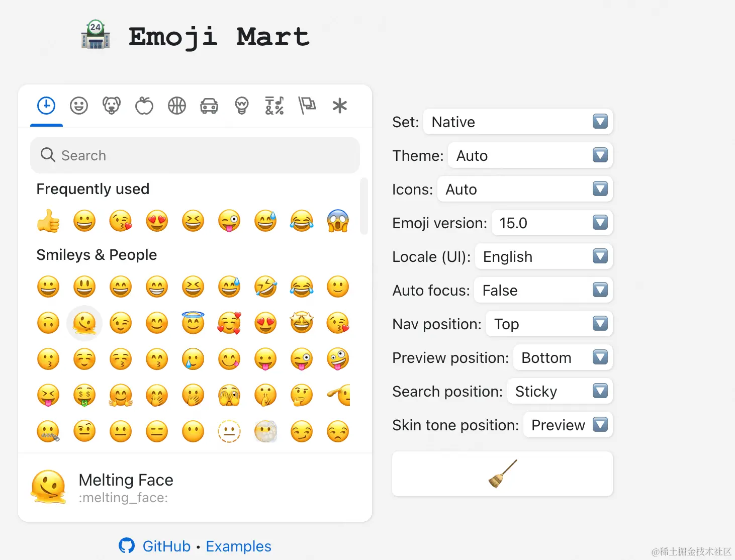Open the Icons dropdown
Viewport: 735px width, 560px height.
coord(525,189)
